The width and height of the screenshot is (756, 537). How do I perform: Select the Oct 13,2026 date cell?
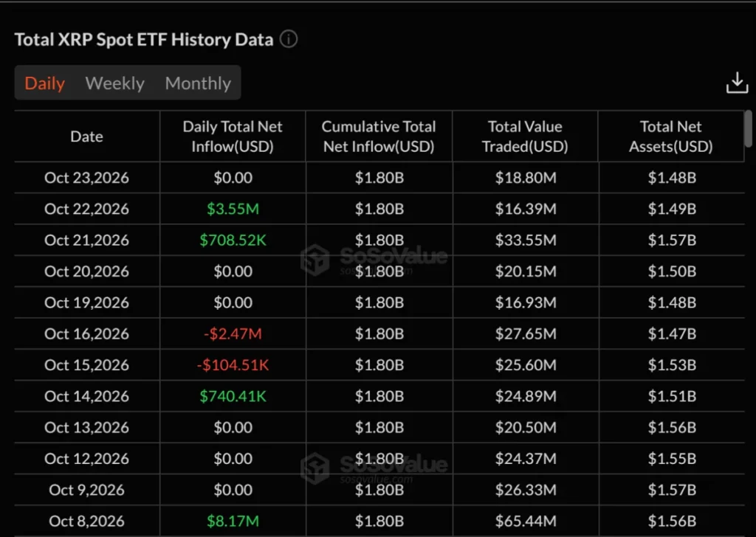coord(87,428)
